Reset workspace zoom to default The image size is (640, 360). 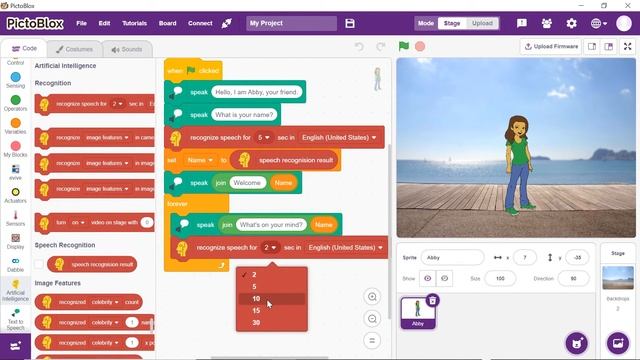(x=372, y=340)
